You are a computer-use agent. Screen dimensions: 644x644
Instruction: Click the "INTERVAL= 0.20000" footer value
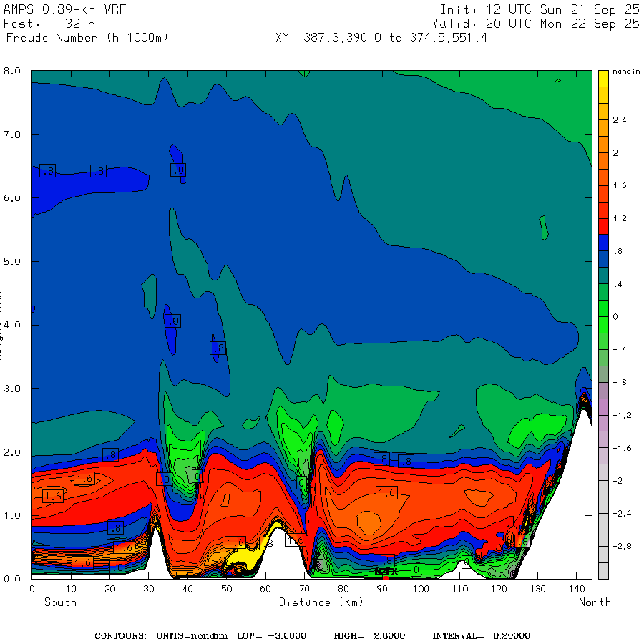481,636
